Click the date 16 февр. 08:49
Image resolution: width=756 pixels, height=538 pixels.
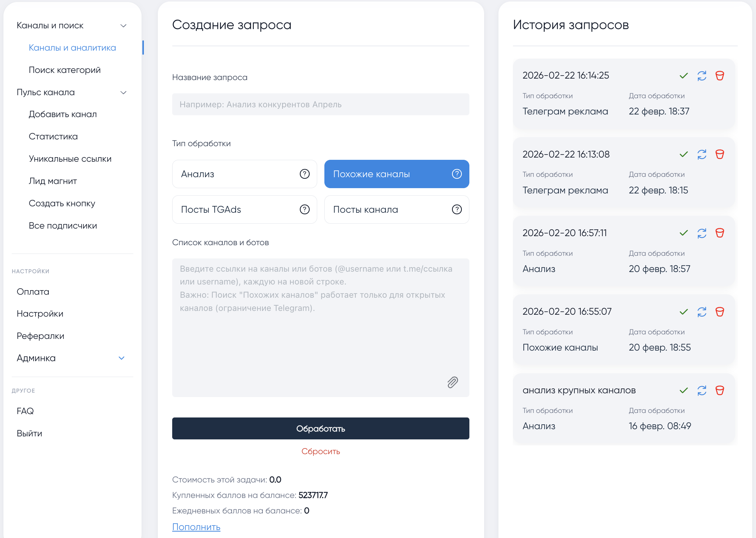tap(660, 426)
